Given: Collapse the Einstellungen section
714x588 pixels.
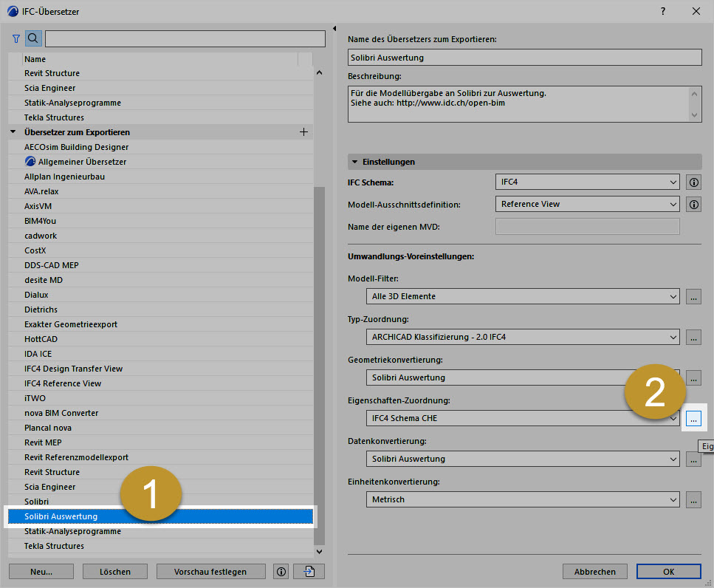Looking at the screenshot, I should click(354, 162).
